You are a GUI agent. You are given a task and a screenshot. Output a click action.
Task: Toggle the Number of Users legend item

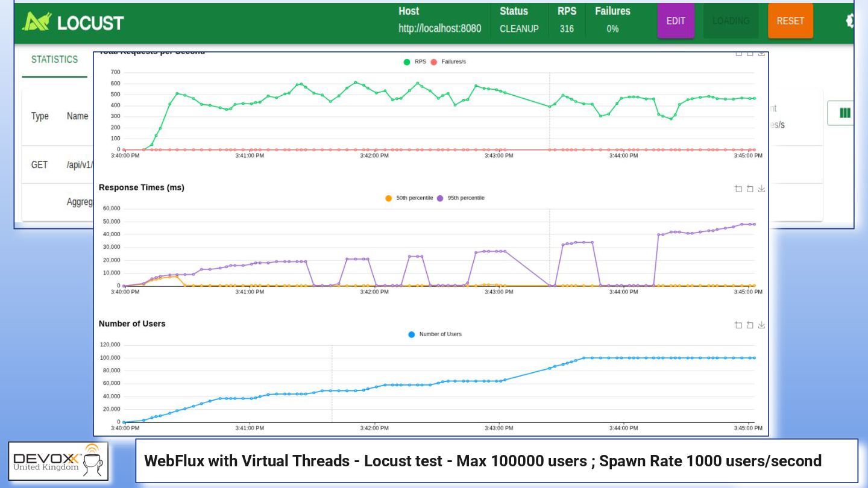(x=435, y=334)
